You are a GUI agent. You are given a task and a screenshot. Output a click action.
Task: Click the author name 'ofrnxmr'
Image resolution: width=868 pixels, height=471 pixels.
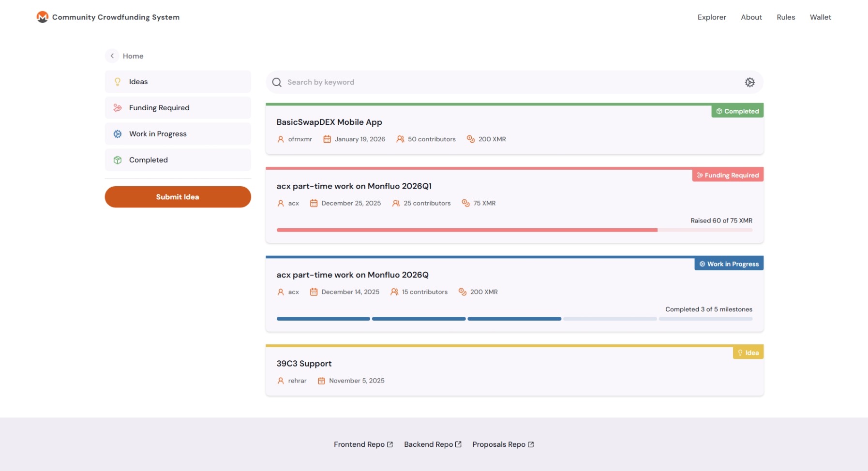pos(300,139)
